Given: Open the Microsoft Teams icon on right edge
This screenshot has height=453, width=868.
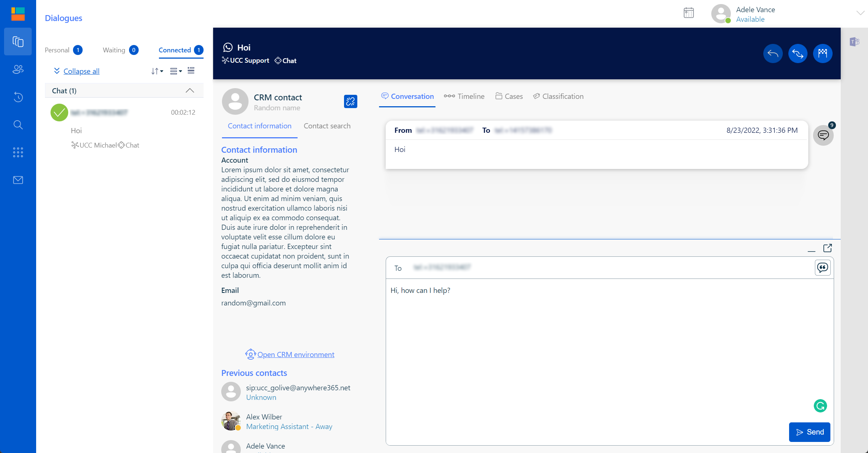Looking at the screenshot, I should [x=854, y=42].
